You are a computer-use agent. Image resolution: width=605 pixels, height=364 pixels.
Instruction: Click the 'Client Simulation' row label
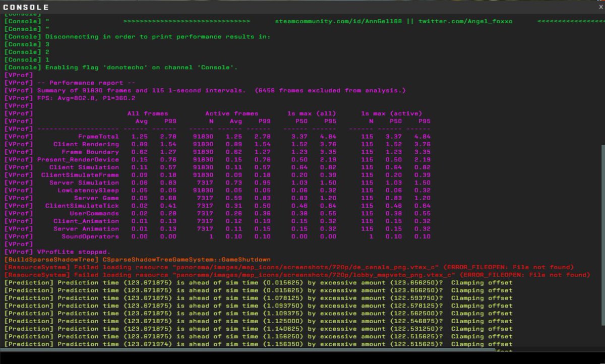coord(84,167)
